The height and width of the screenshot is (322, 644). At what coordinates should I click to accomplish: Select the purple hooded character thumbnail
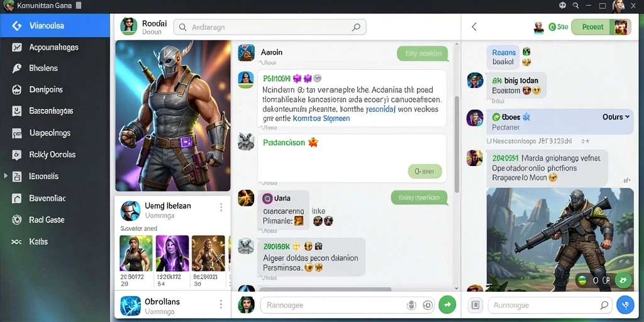[x=172, y=253]
